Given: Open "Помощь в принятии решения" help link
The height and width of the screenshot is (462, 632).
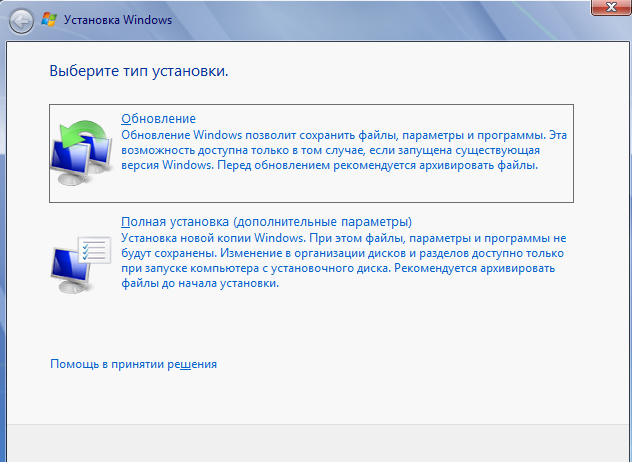Looking at the screenshot, I should point(133,364).
